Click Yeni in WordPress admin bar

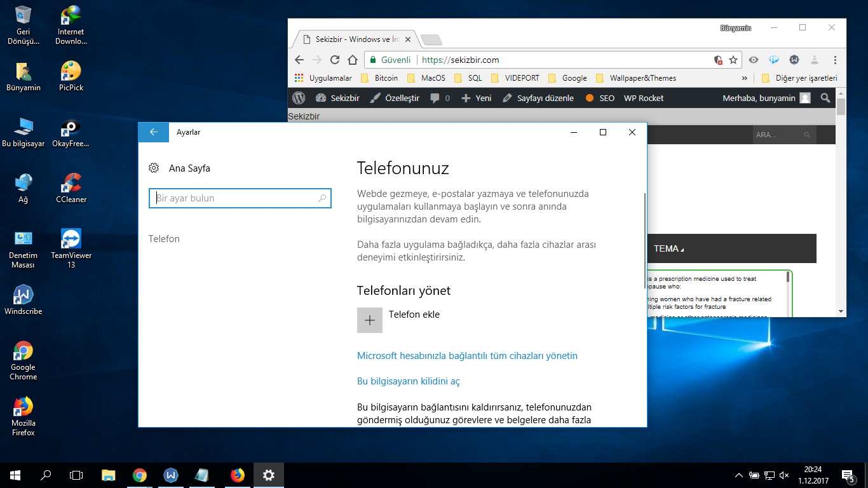477,98
